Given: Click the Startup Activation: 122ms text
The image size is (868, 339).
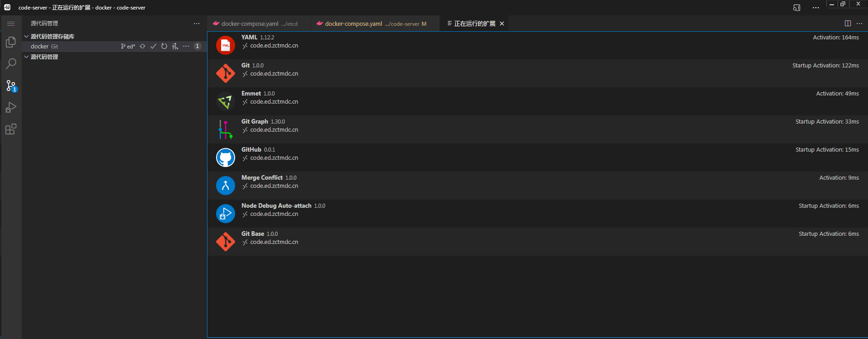Looking at the screenshot, I should [x=825, y=66].
